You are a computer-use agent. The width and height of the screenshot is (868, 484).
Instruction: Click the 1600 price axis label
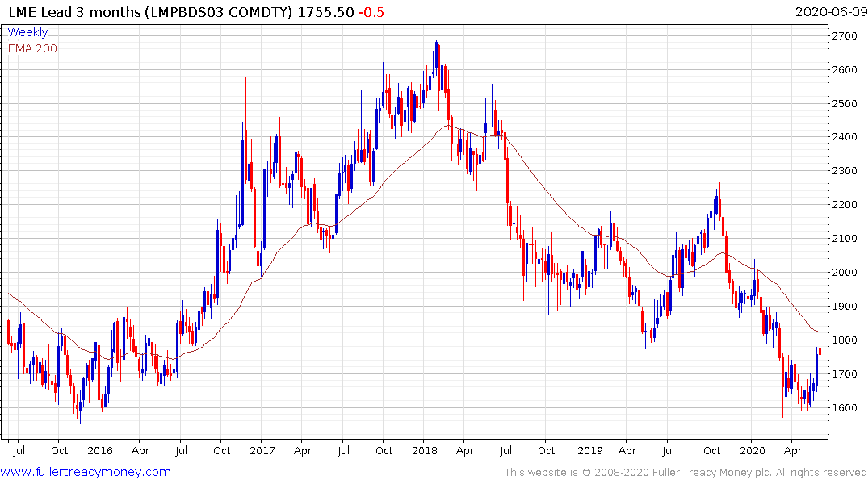[x=845, y=407]
